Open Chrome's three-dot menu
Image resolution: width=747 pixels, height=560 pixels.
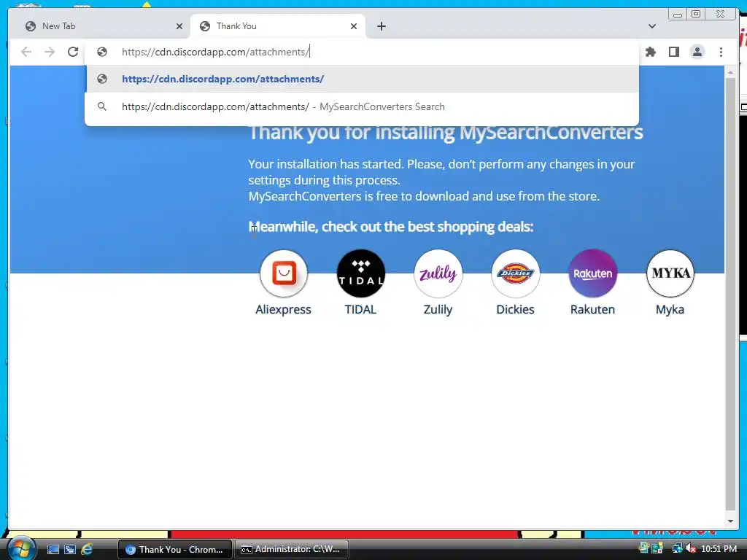point(721,52)
